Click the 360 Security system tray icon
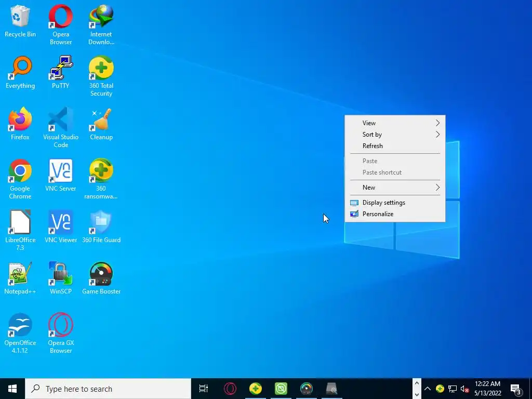The width and height of the screenshot is (532, 399). click(x=440, y=389)
